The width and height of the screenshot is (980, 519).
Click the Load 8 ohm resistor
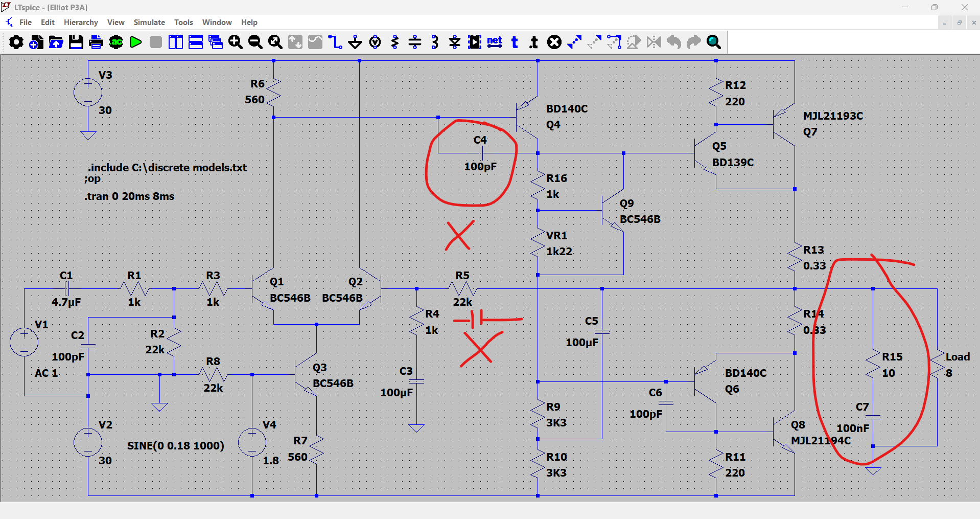938,364
